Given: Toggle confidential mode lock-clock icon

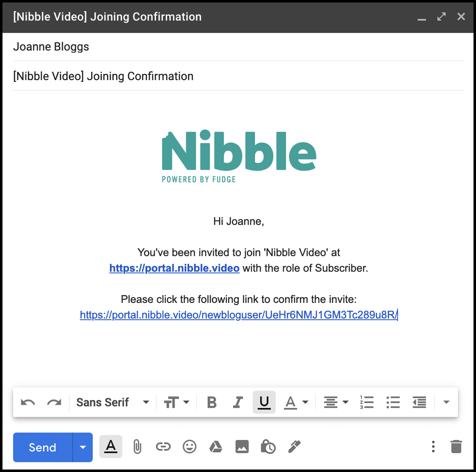Looking at the screenshot, I should tap(268, 446).
